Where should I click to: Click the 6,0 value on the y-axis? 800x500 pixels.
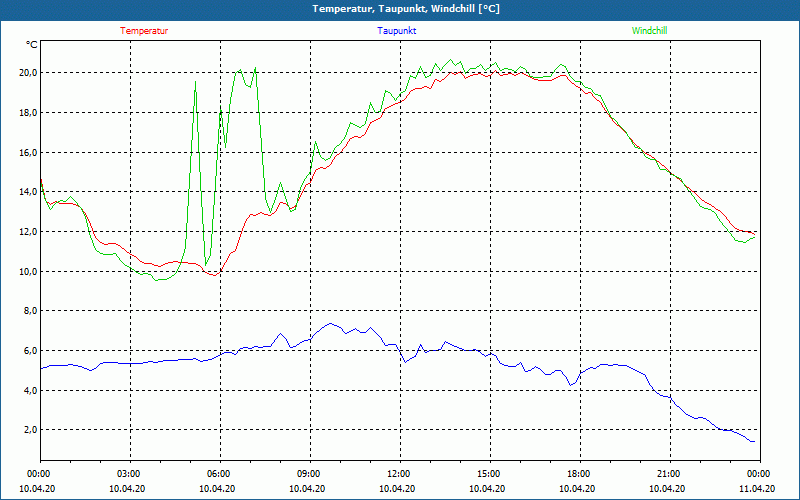[31, 350]
